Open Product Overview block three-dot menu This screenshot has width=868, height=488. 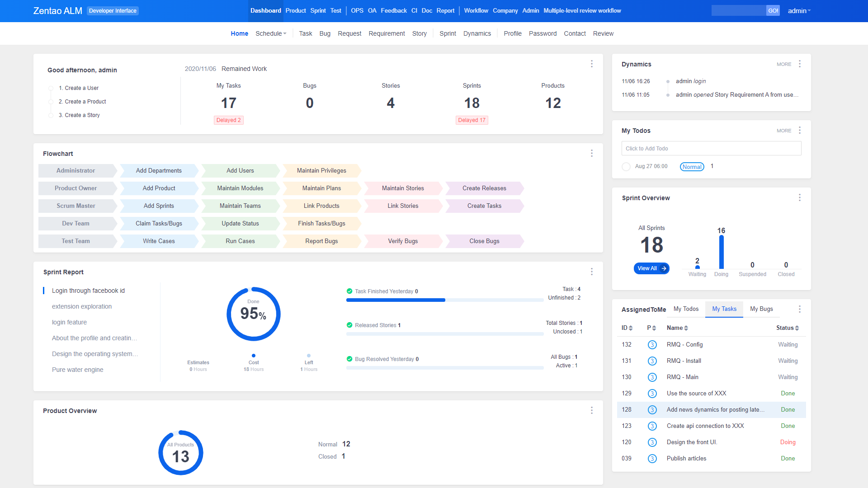tap(591, 411)
